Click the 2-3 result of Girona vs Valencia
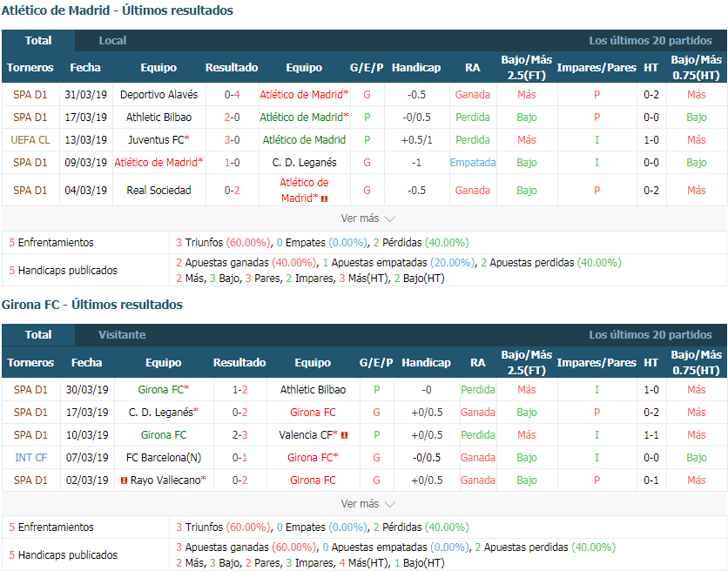The width and height of the screenshot is (728, 571). [239, 435]
